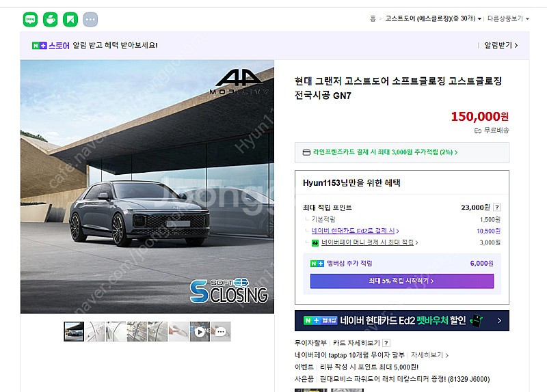Select the first car thumbnail image
The image size is (547, 392).
pyautogui.click(x=74, y=331)
